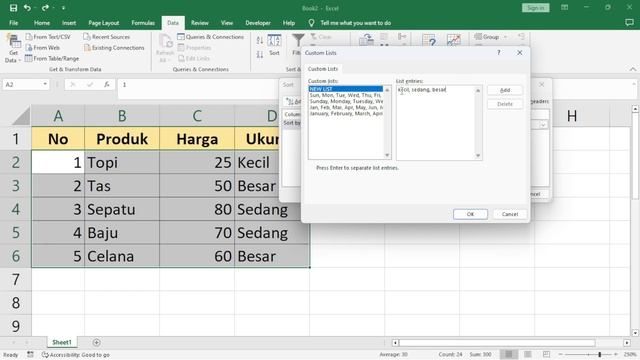The height and width of the screenshot is (360, 640).
Task: Click the Undo arrow icon
Action: [27, 8]
